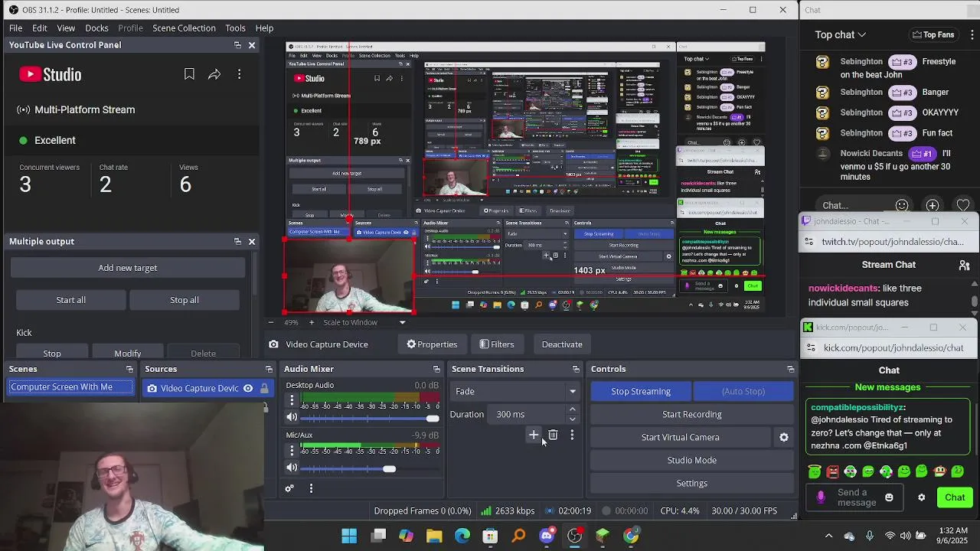Float the Multiple output dock

tap(237, 241)
